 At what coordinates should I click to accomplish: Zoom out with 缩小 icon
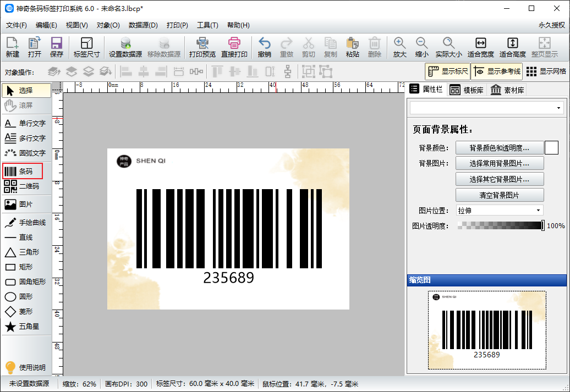(421, 47)
